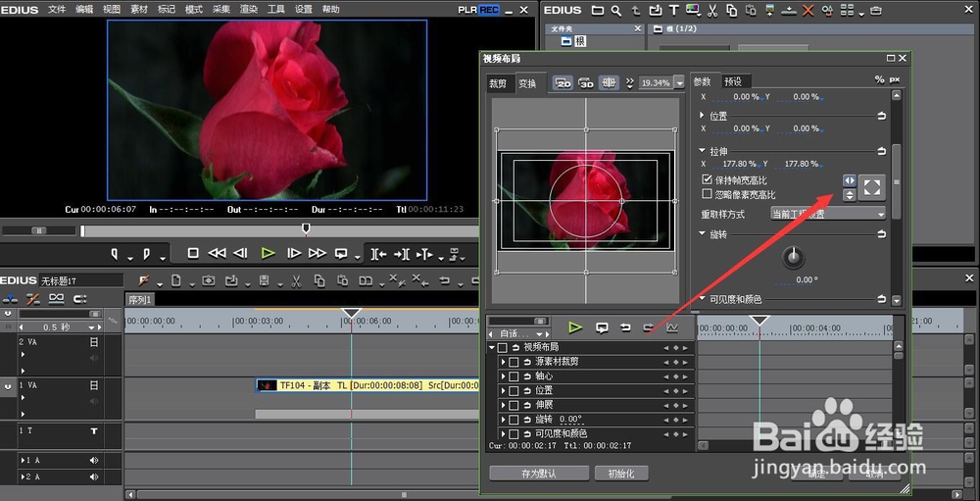The height and width of the screenshot is (501, 980).
Task: Enable keyframe checkbox for 源素材裁剪
Action: pyautogui.click(x=514, y=362)
